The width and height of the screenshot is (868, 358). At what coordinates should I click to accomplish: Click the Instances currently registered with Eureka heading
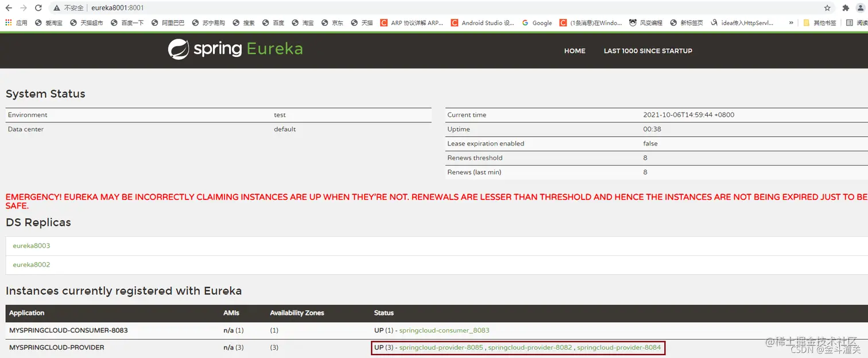(123, 291)
